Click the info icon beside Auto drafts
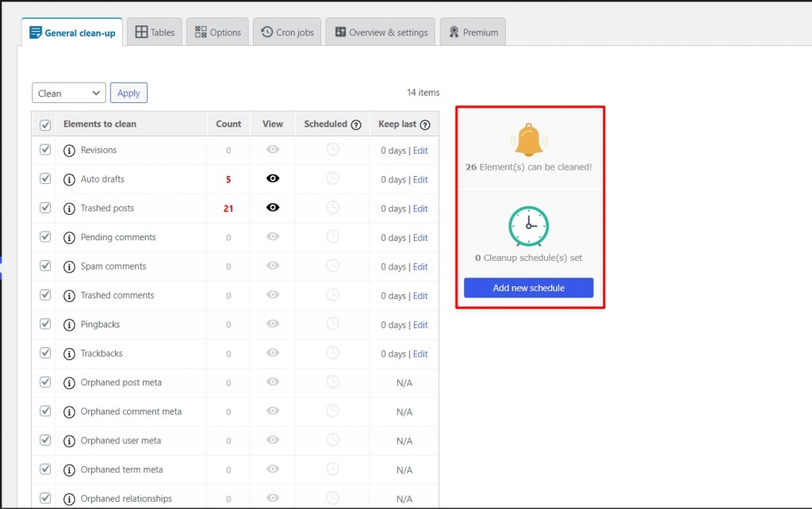 pyautogui.click(x=69, y=180)
